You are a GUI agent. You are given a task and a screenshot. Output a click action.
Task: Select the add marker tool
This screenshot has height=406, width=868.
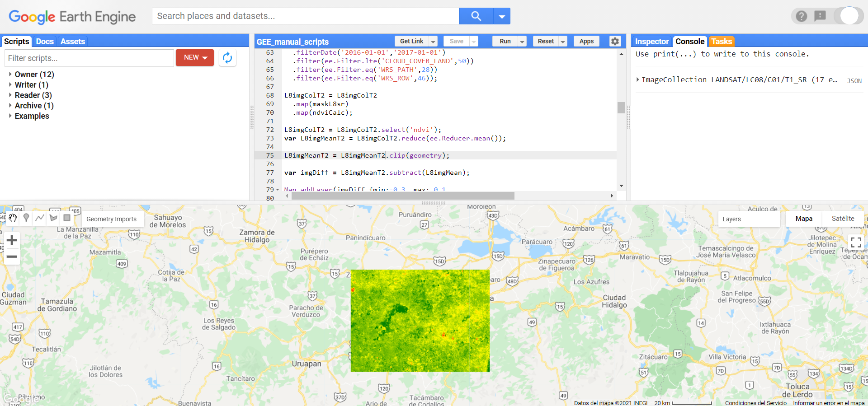(x=26, y=218)
